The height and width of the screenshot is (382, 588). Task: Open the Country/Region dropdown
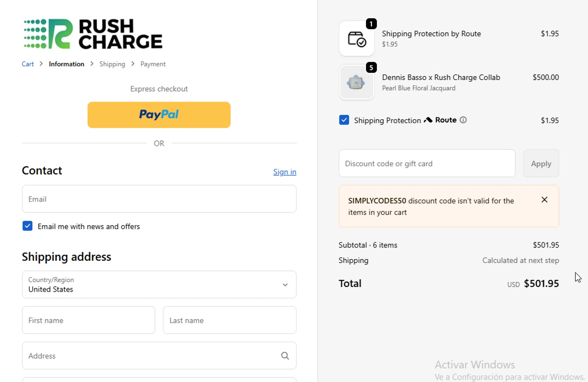159,285
